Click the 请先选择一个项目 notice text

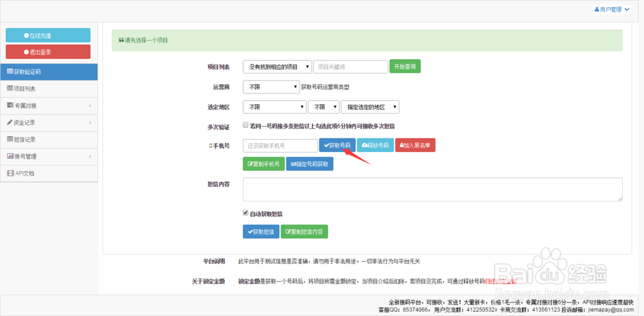point(146,40)
